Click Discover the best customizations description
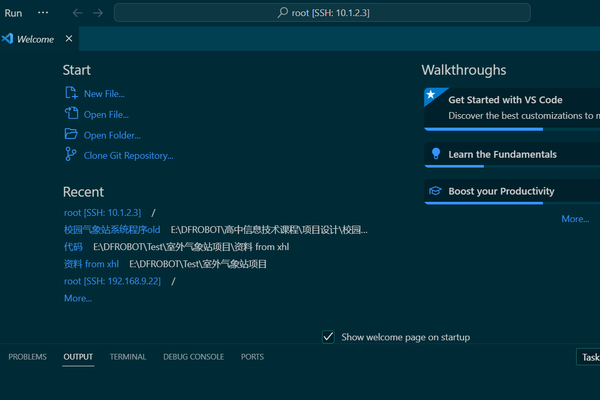The width and height of the screenshot is (600, 400). (x=524, y=116)
